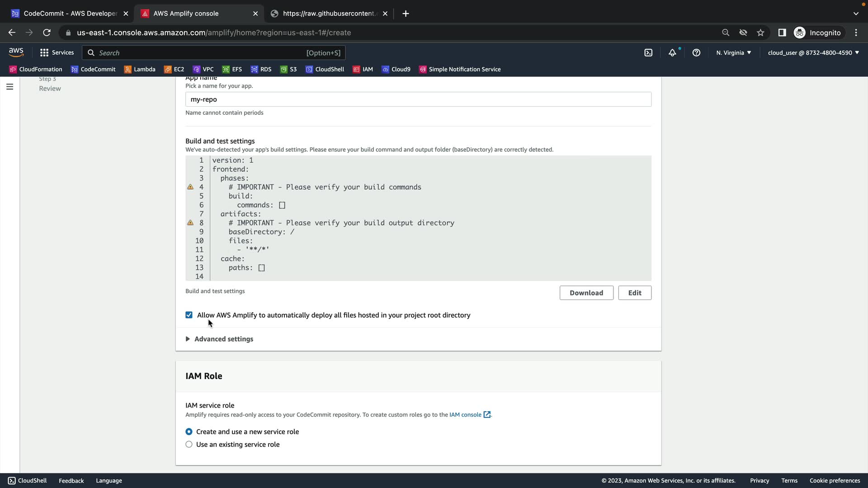Open the Services grid menu icon
868x488 pixels.
(x=44, y=53)
